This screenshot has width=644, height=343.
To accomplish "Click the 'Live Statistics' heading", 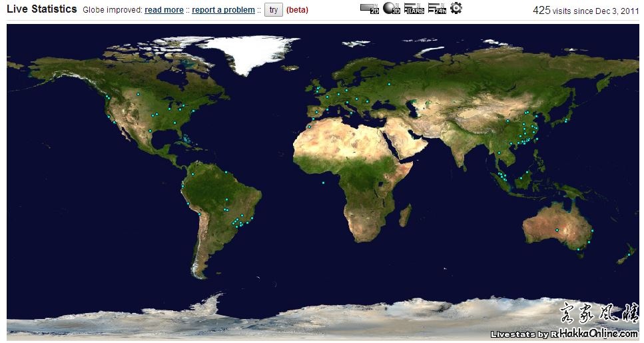I will tap(42, 9).
